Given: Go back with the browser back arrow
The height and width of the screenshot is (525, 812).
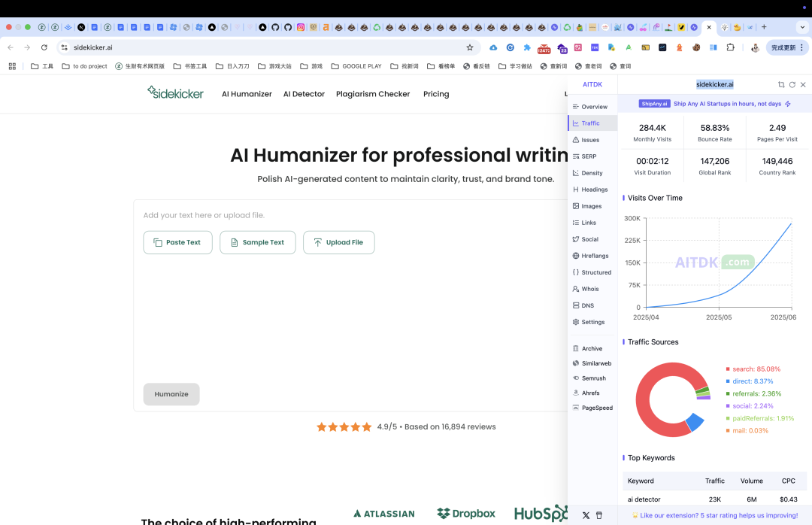Looking at the screenshot, I should tap(11, 47).
